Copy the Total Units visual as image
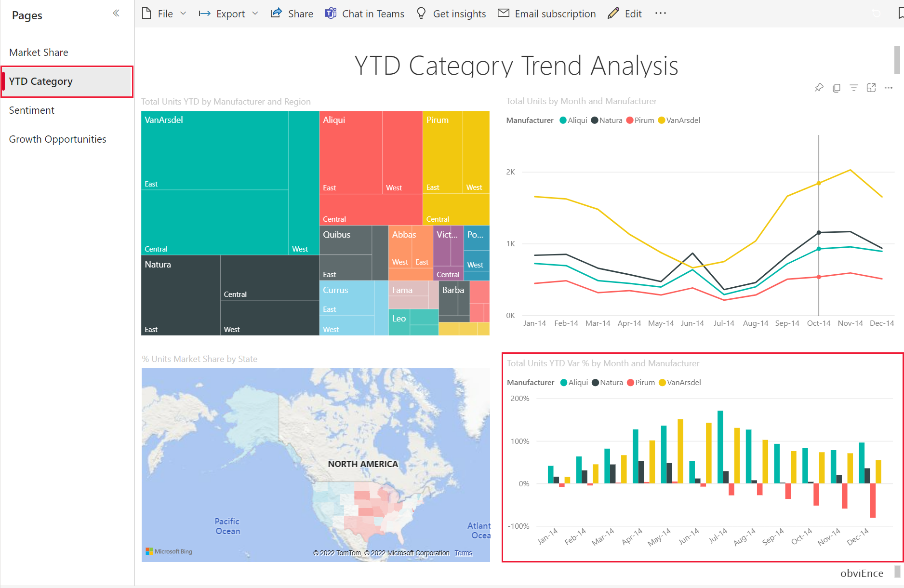 pos(837,88)
